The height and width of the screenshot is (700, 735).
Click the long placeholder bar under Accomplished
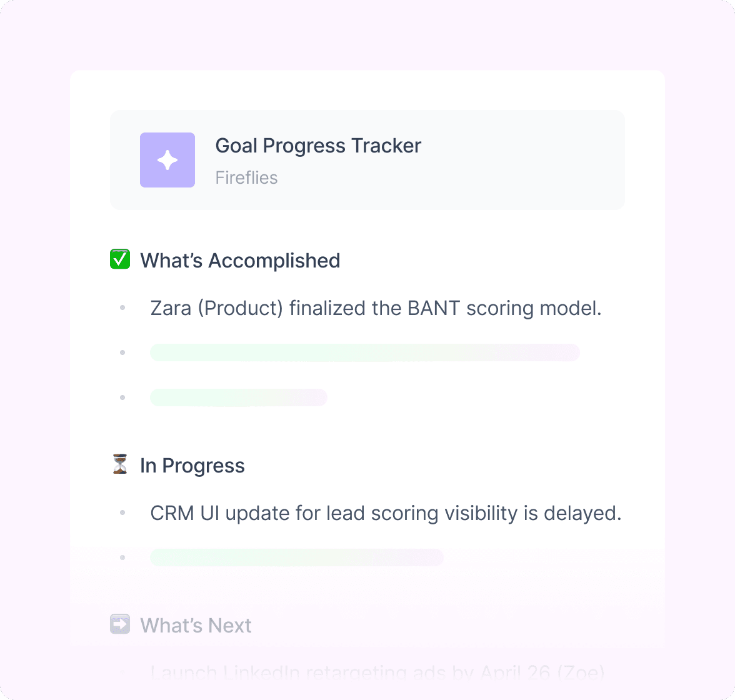pos(365,352)
